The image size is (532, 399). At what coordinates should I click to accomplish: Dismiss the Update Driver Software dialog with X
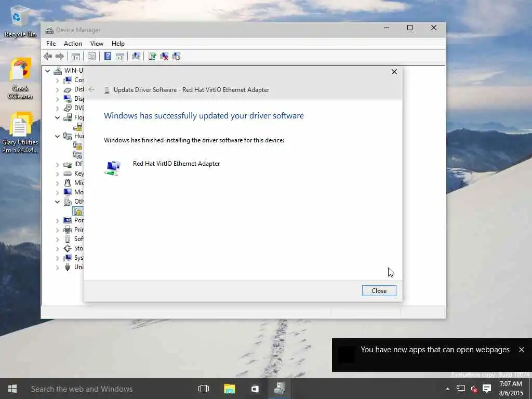coord(394,72)
